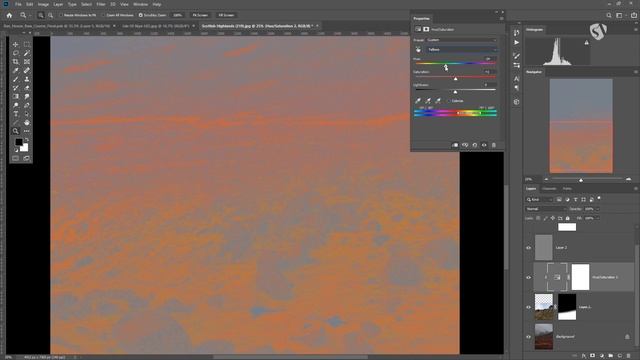Hide the Layer 1 masked layer
The height and width of the screenshot is (360, 640).
529,307
